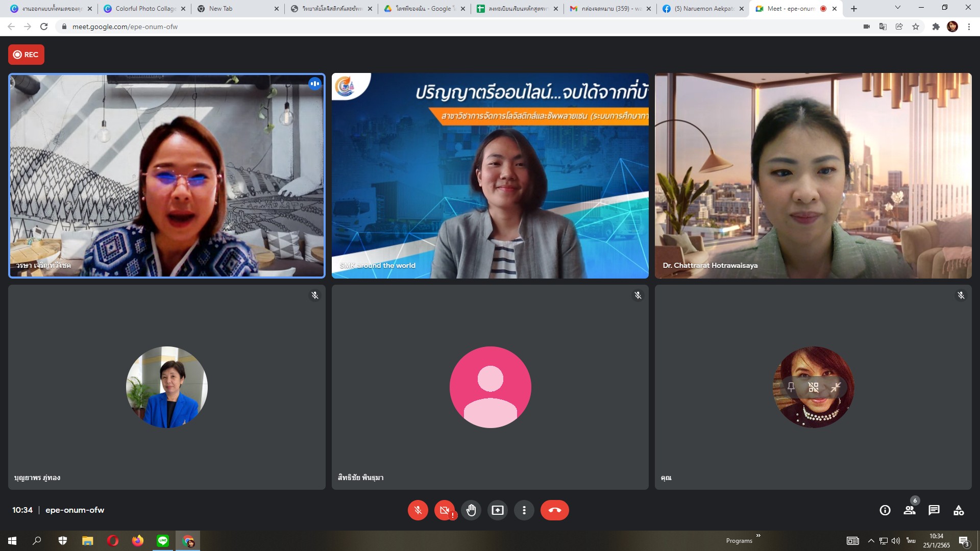This screenshot has height=551, width=980.
Task: Open LINE app from the taskbar
Action: (x=163, y=541)
